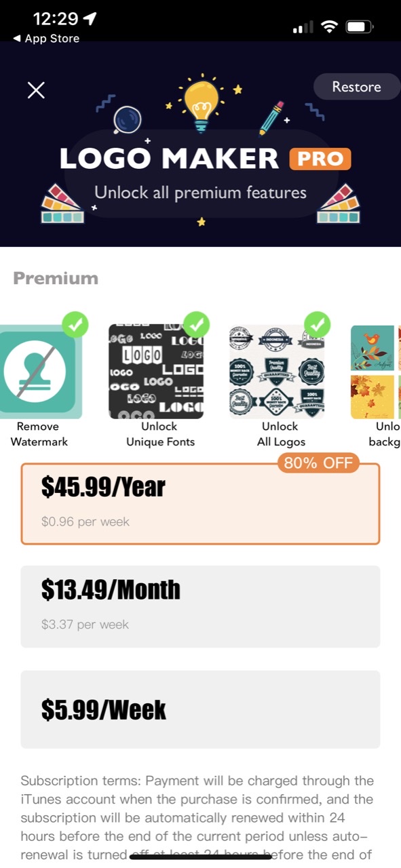Open the Unlock All Logos badge thumbnail
The image size is (401, 868).
click(x=277, y=372)
